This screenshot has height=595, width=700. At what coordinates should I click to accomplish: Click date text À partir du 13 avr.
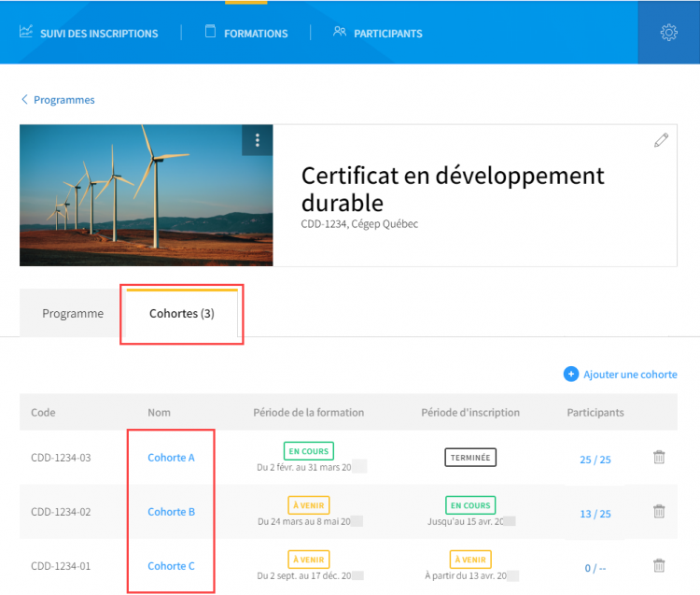pos(466,575)
